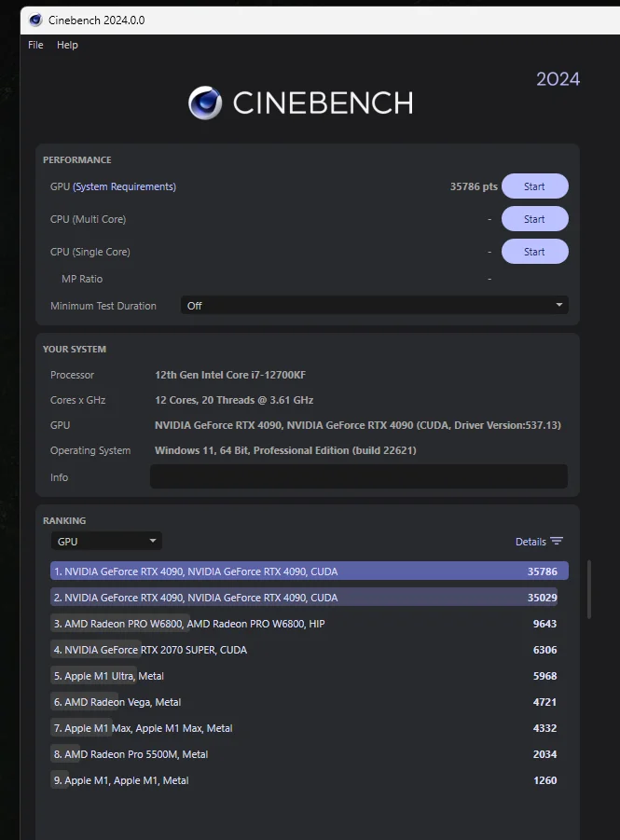The width and height of the screenshot is (620, 840).
Task: Open the Minimum Test Duration dropdown
Action: pos(375,306)
